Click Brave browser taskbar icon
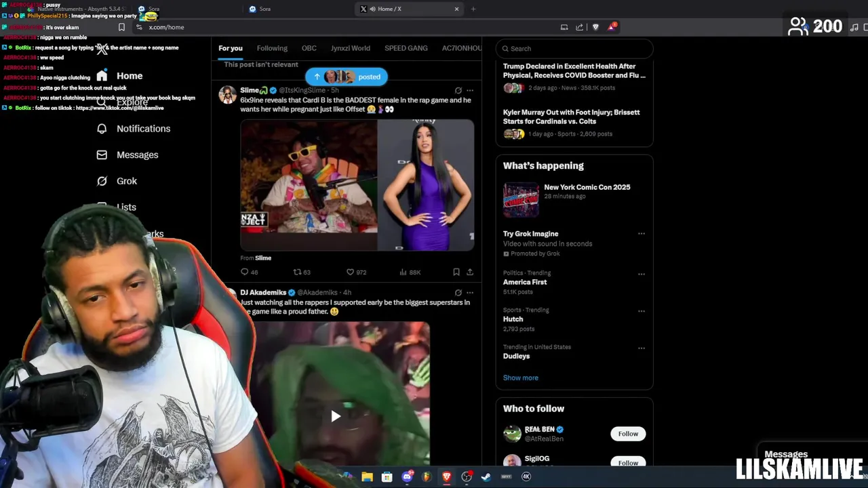 click(446, 476)
